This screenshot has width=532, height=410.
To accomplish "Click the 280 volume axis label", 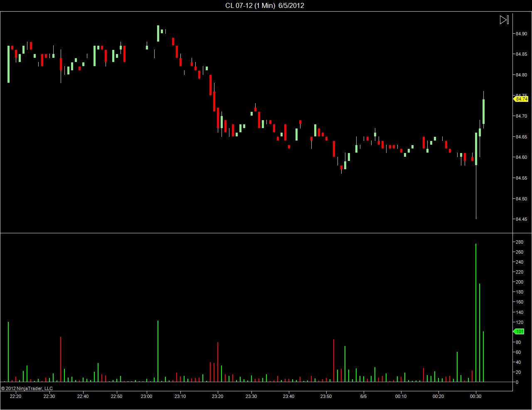I will [x=519, y=242].
